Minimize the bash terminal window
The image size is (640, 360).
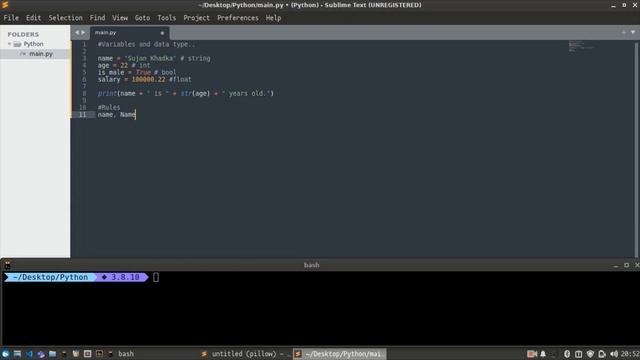(616, 266)
